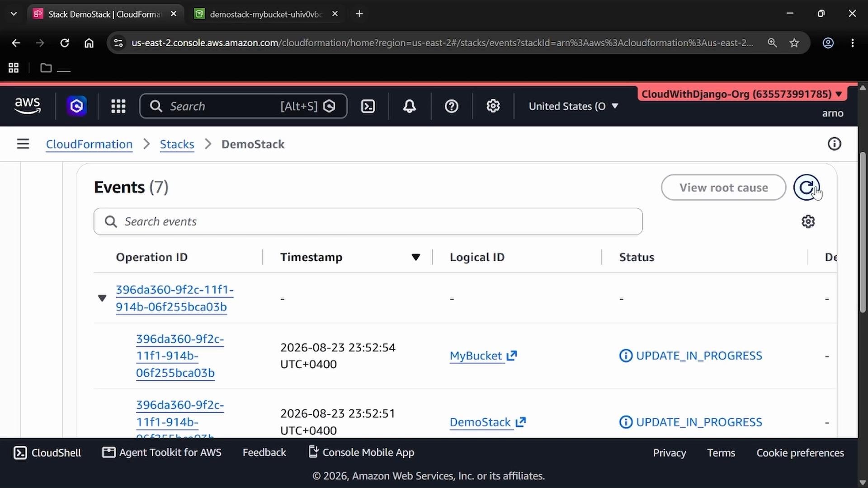868x488 pixels.
Task: Open a new browser tab
Action: click(x=359, y=14)
